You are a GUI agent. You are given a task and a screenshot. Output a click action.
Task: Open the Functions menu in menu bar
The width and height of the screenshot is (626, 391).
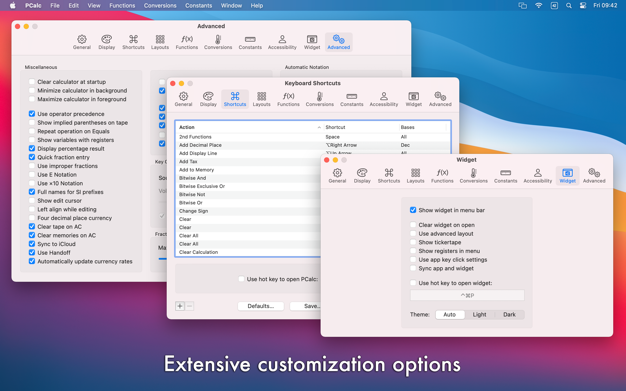pyautogui.click(x=122, y=6)
